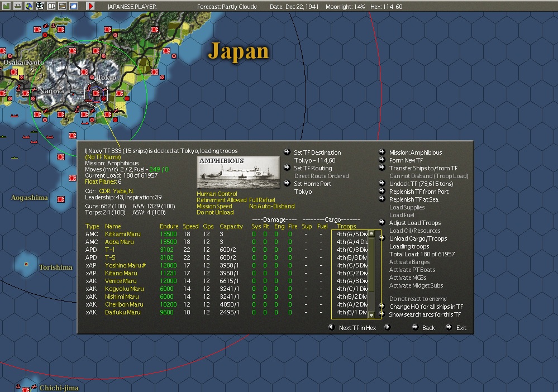
Task: Click the Aogashima base icon on map
Action: pos(61,199)
